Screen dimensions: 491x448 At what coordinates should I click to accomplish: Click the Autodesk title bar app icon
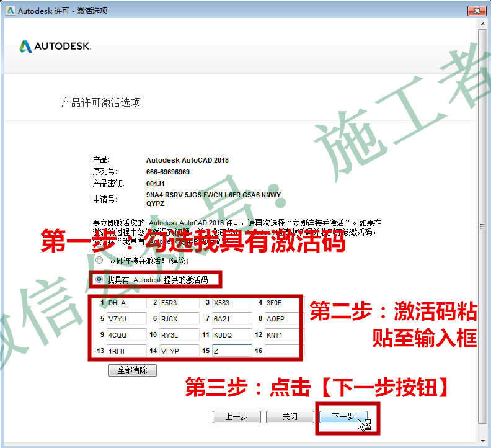pyautogui.click(x=11, y=11)
